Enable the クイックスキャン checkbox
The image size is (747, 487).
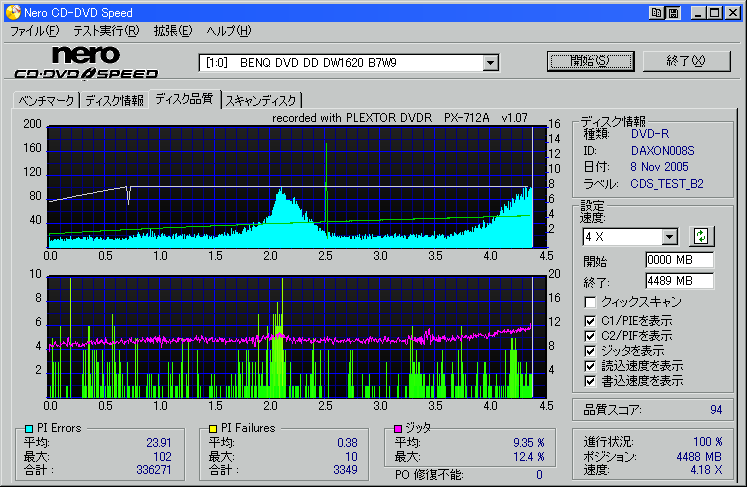click(x=591, y=302)
